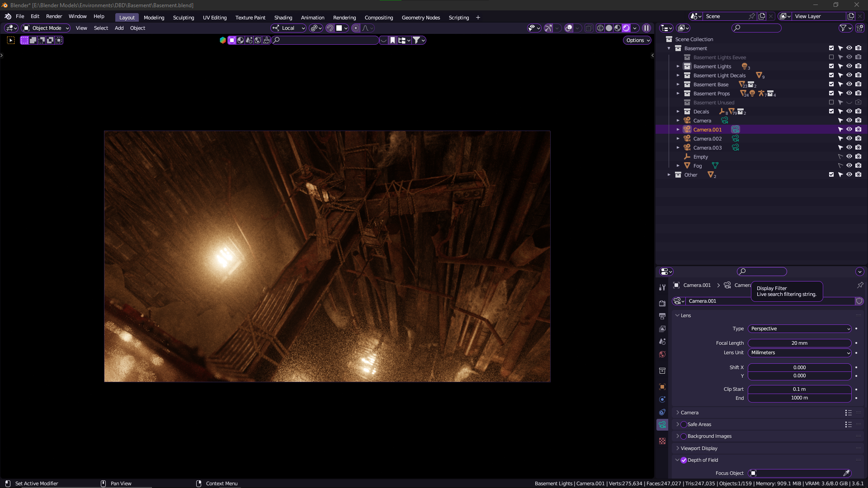Screen dimensions: 868x488
Task: Open the View Layer properties tab icon
Action: 662,328
